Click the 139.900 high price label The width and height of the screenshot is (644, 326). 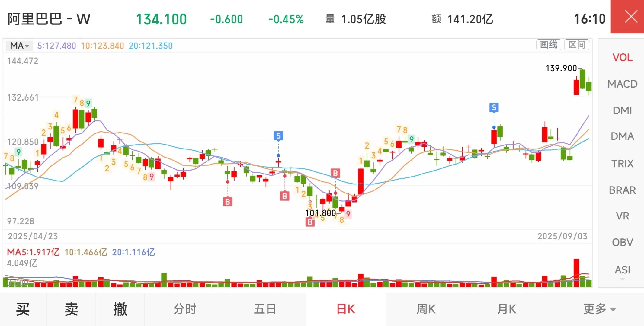point(561,68)
